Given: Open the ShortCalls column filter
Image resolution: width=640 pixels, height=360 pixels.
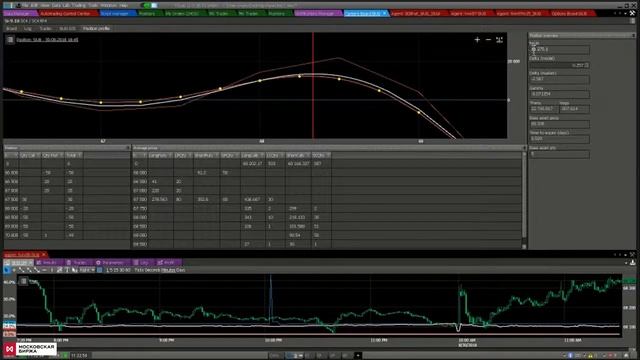Looking at the screenshot, I should (x=307, y=155).
